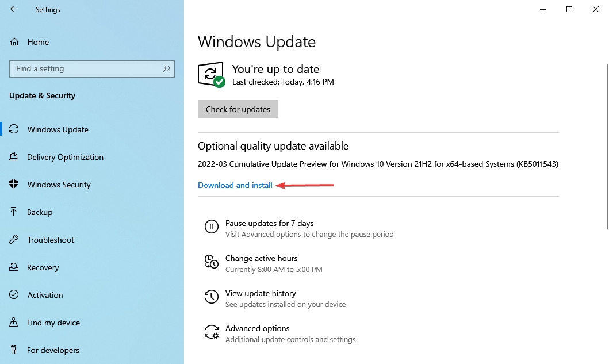This screenshot has width=609, height=364.
Task: Click the vertical scrollbar on the right
Action: coord(607,147)
